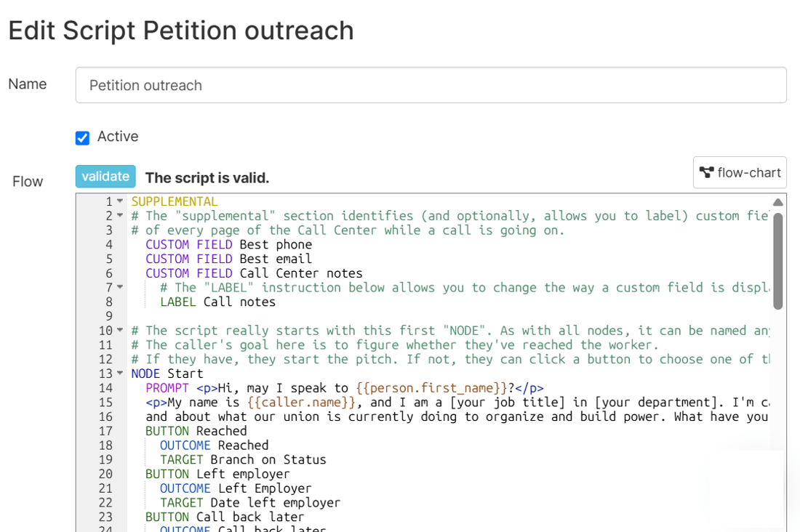Focus the Name input field
The height and width of the screenshot is (532, 800).
(x=431, y=85)
